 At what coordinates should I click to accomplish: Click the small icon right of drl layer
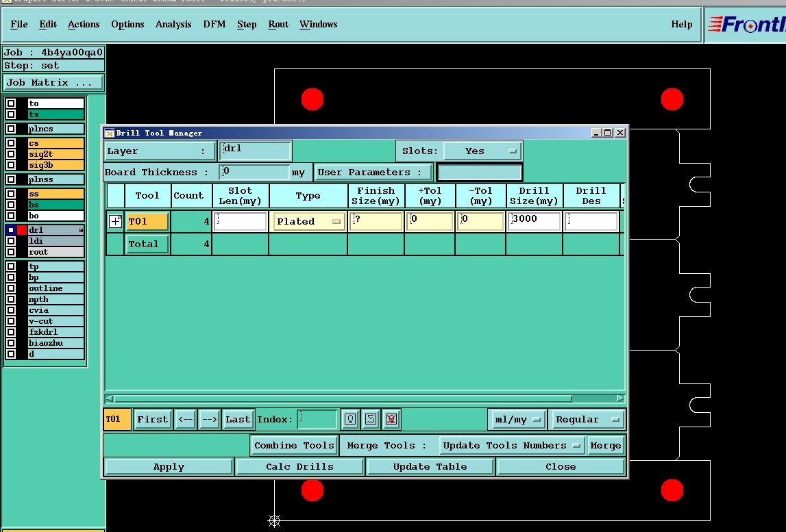81,231
